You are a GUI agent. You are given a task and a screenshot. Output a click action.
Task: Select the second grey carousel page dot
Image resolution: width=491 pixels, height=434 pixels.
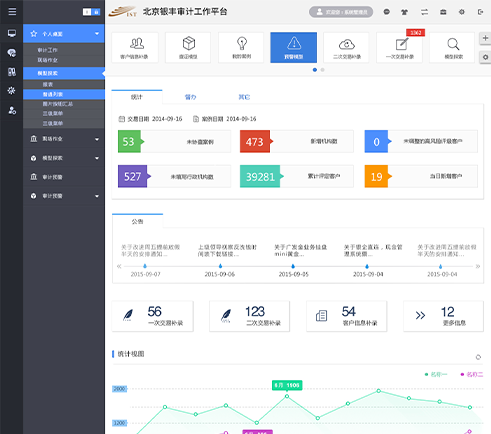click(322, 70)
